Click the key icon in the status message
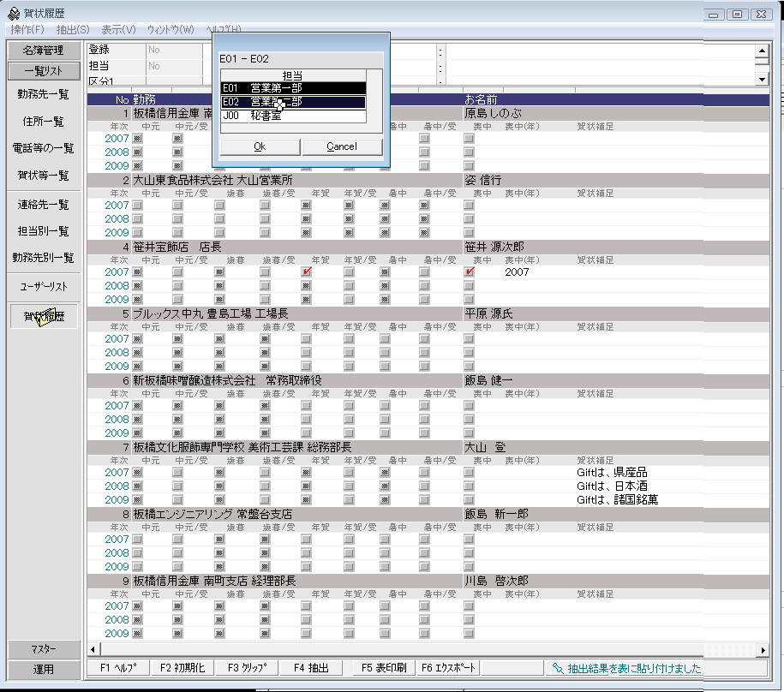The image size is (784, 692). [557, 668]
